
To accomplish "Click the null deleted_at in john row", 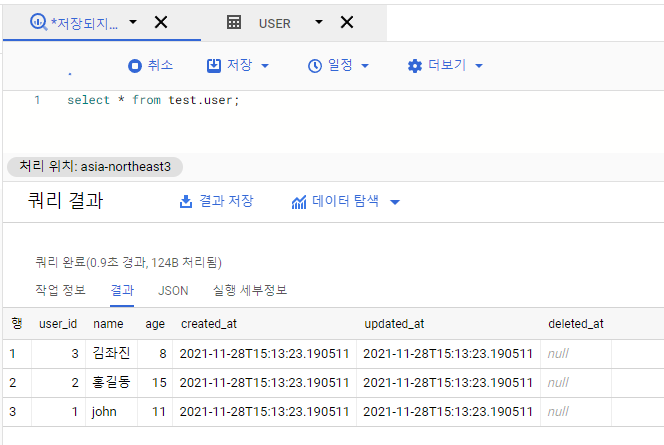I will (558, 412).
